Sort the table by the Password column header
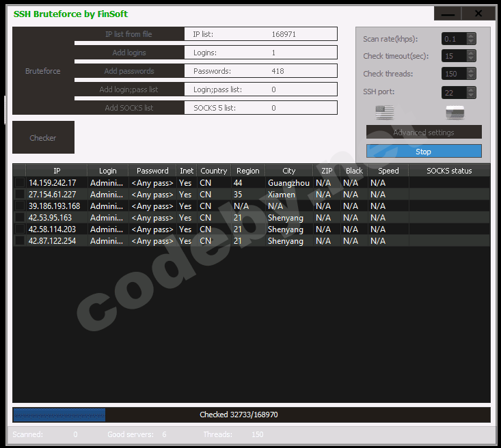 [x=152, y=171]
